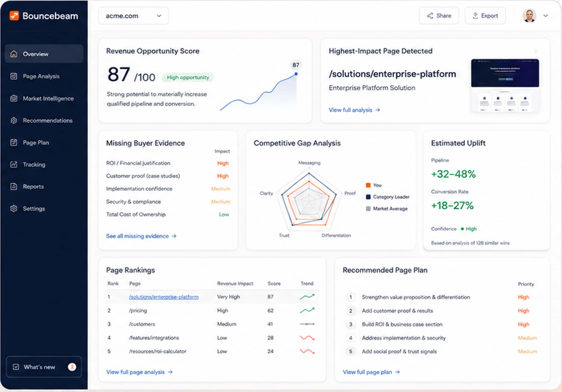Click the downward trend icon for /features/integrations

pyautogui.click(x=307, y=338)
